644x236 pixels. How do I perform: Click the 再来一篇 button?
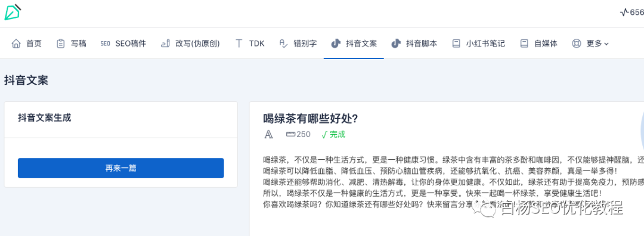pos(120,168)
